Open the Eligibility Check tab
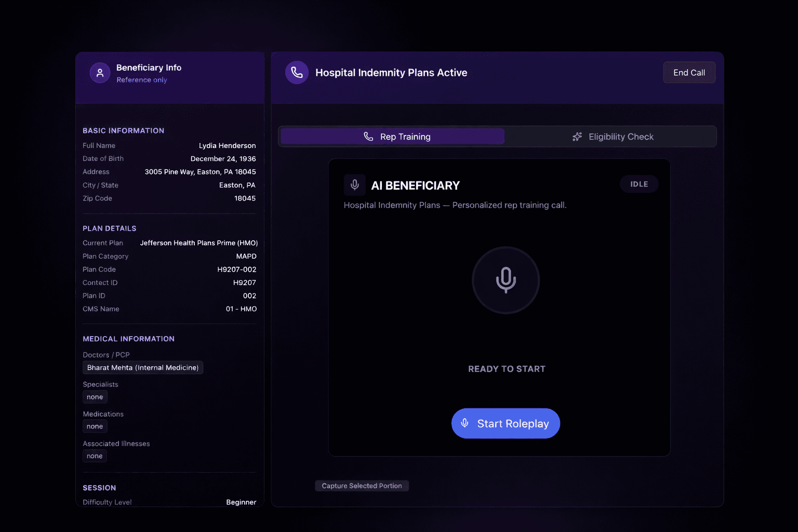 tap(612, 137)
